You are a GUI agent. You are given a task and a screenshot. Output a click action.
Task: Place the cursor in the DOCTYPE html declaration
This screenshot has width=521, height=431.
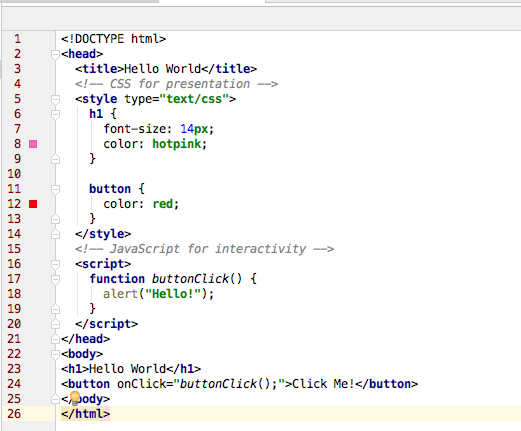[113, 39]
